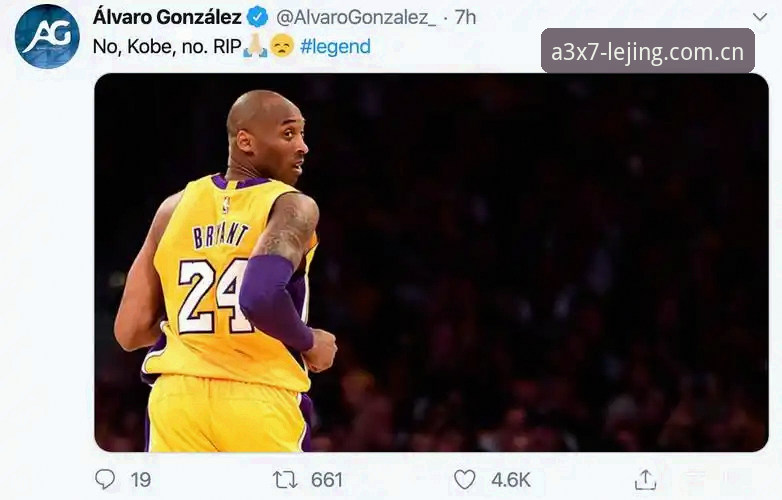The image size is (782, 500).
Task: View the 19 replies count
Action: point(141,480)
